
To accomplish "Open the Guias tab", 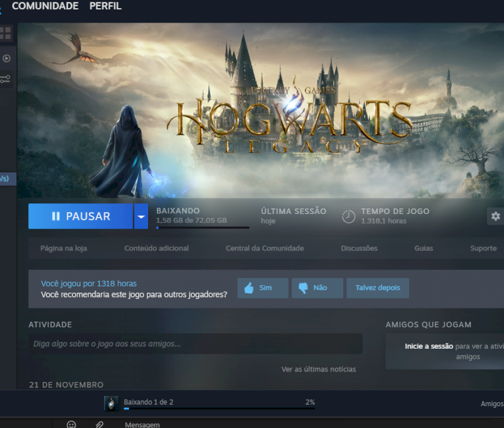I will [x=423, y=248].
